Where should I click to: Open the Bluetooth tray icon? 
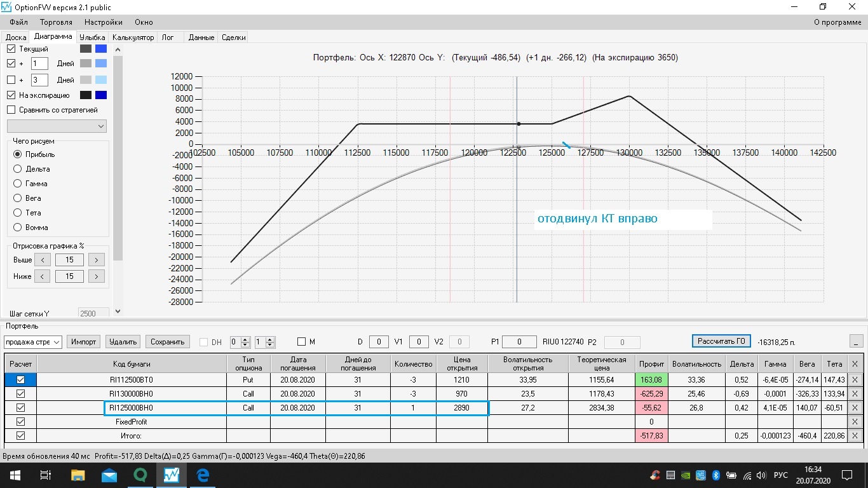715,475
